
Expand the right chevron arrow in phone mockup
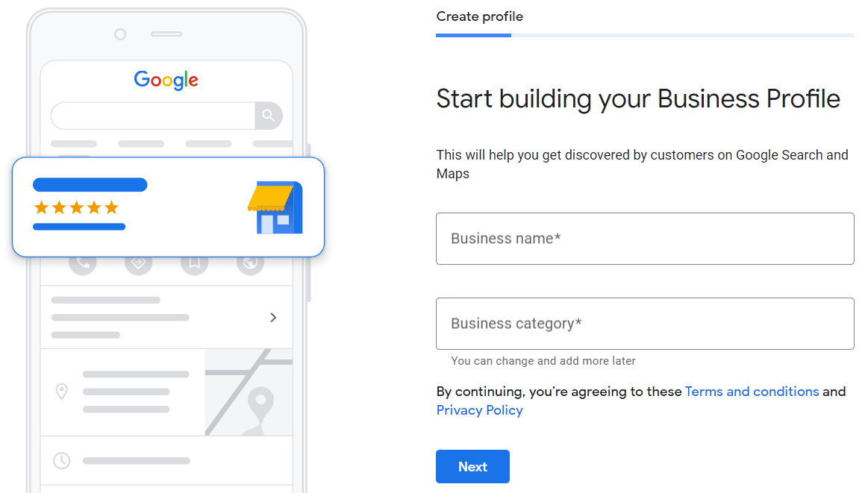click(273, 318)
